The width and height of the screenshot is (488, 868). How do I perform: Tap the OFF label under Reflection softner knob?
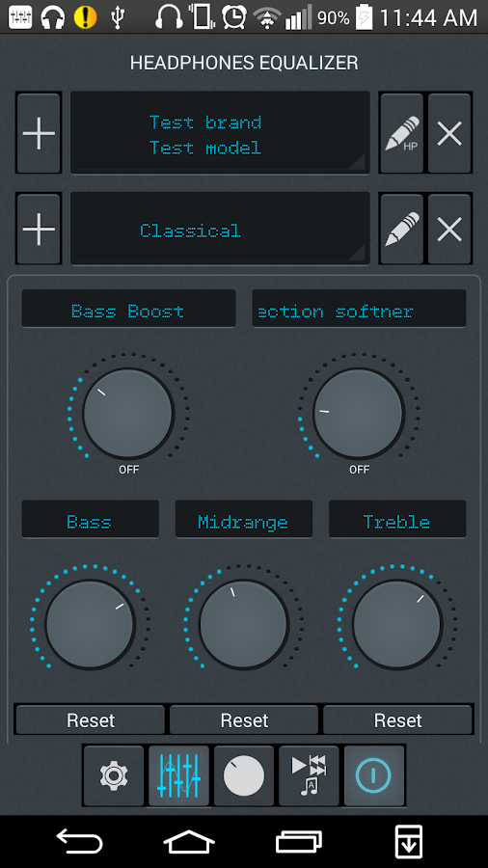359,470
